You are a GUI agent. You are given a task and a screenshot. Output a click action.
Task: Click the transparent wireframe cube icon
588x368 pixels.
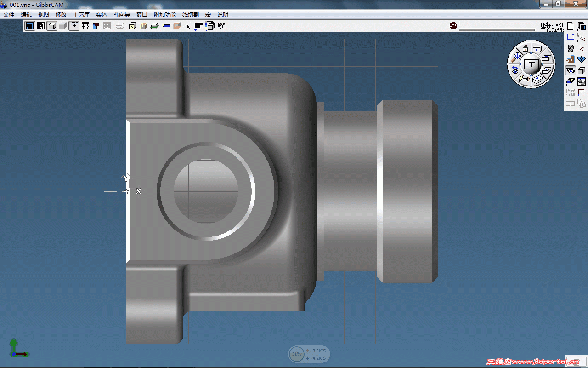tap(144, 26)
